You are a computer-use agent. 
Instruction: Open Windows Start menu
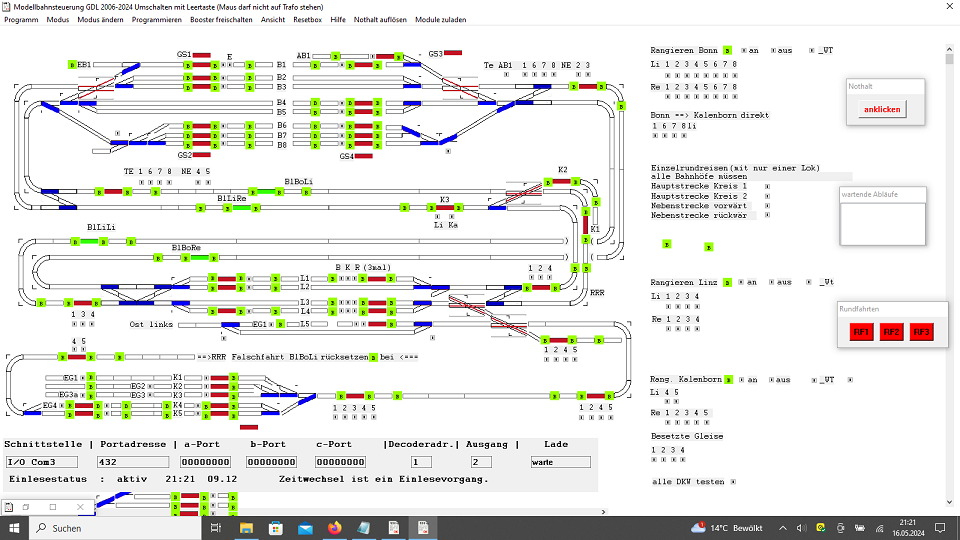14,528
